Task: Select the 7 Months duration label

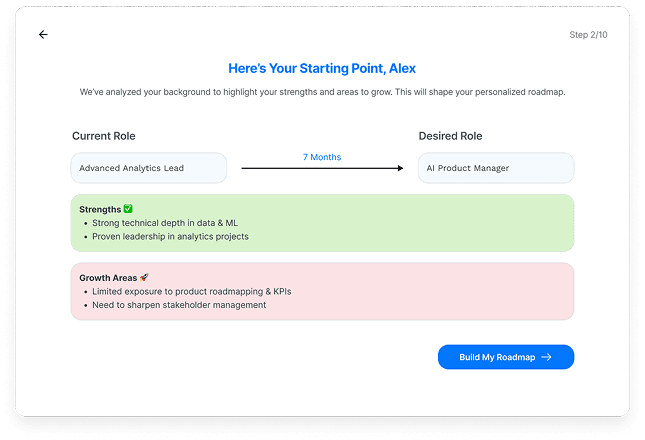Action: [322, 157]
